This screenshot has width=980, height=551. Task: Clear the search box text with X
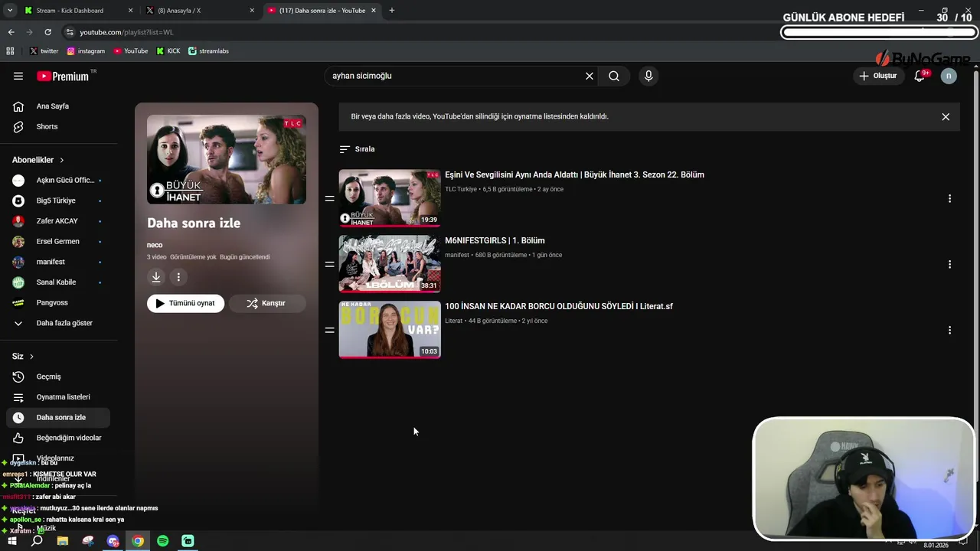[590, 76]
